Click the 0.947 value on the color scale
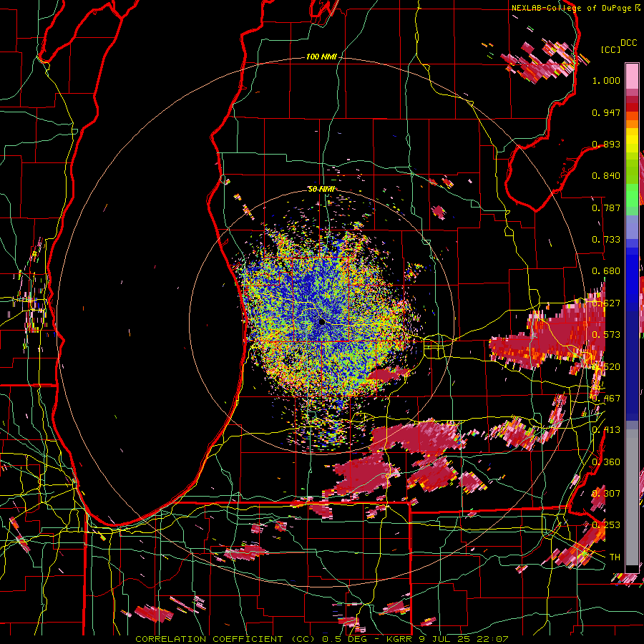644x644 pixels. (606, 112)
